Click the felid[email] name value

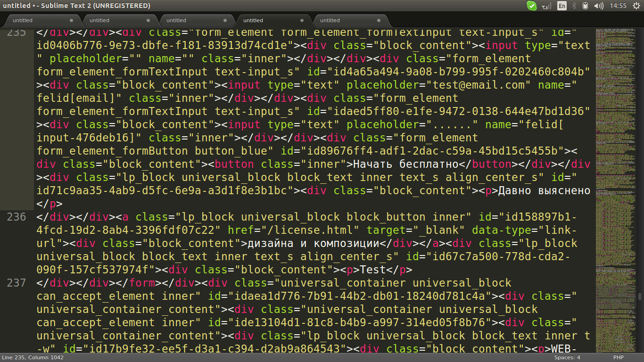[76, 98]
